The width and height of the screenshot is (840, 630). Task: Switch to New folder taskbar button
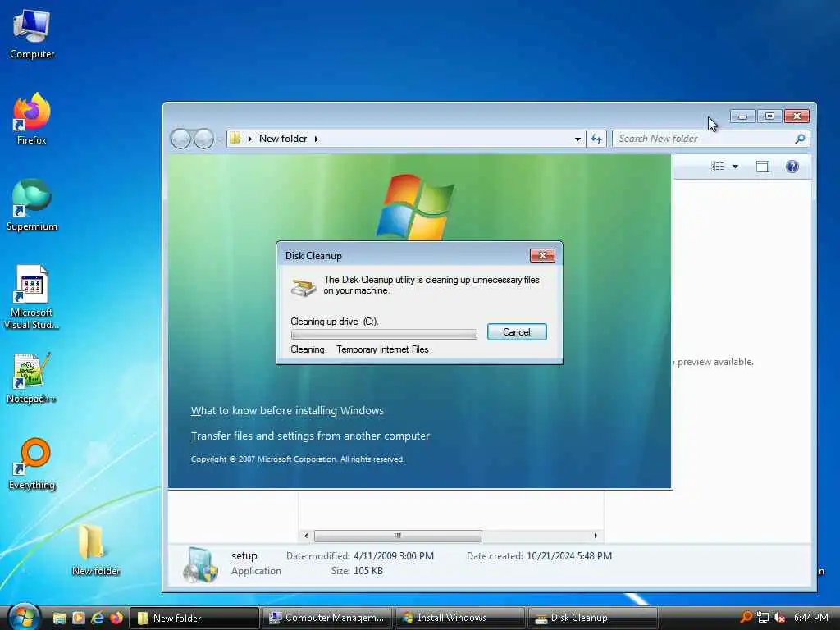pyautogui.click(x=194, y=618)
